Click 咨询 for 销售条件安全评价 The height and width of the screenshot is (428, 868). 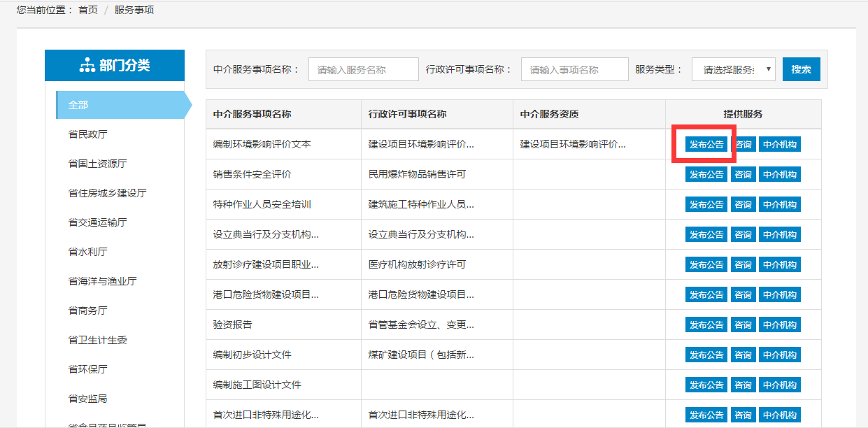point(743,175)
